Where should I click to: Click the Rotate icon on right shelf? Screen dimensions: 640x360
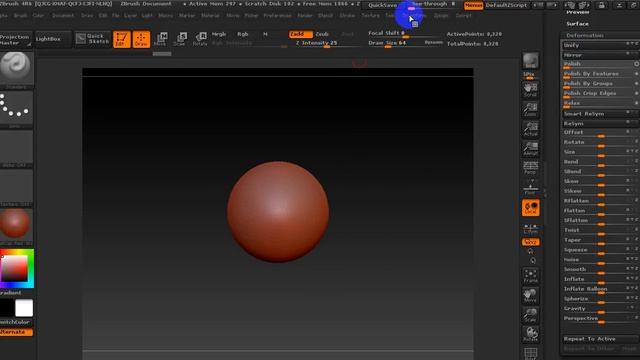pos(531,335)
